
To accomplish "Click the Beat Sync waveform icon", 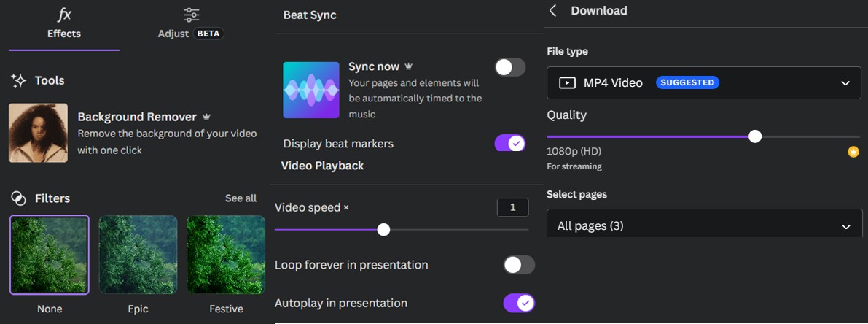I will click(310, 90).
